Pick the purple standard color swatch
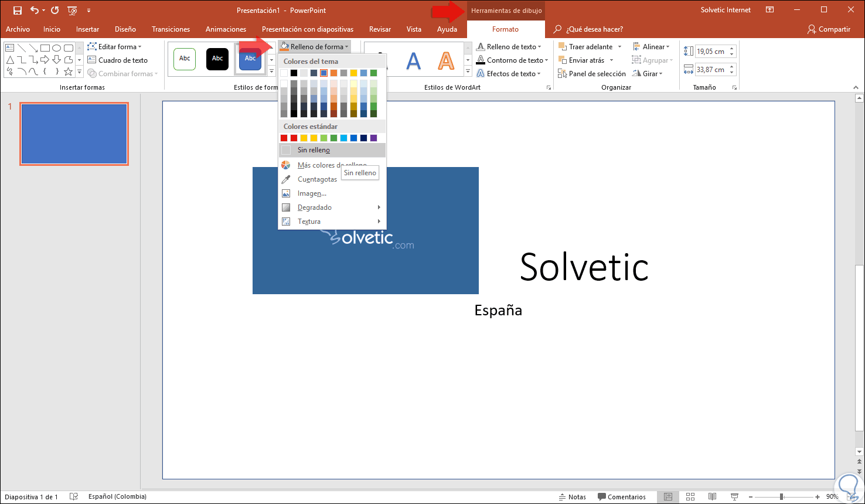Image resolution: width=865 pixels, height=504 pixels. [373, 138]
